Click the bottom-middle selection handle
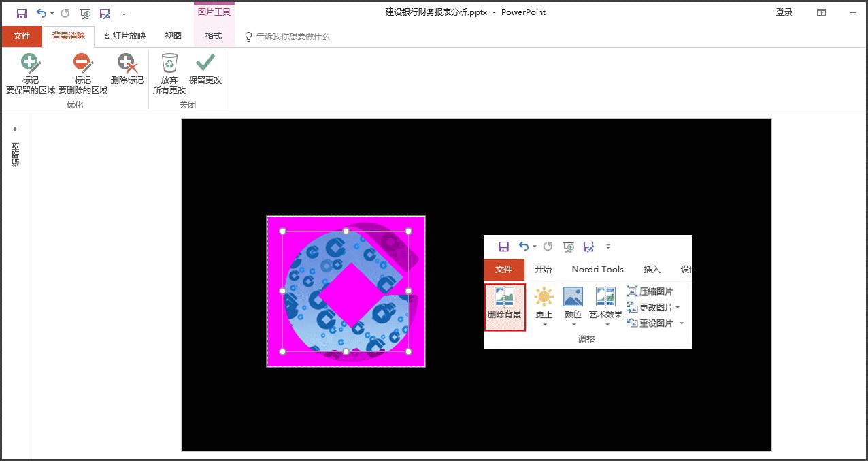 pos(346,351)
